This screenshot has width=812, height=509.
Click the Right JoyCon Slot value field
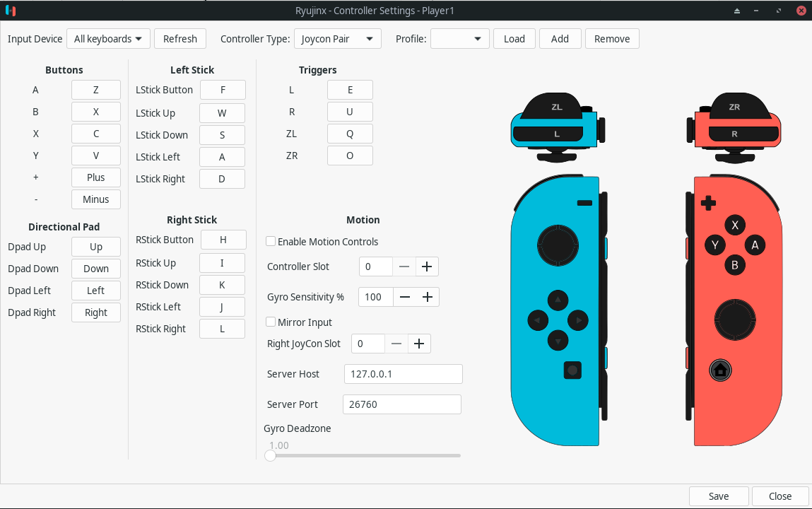[368, 344]
